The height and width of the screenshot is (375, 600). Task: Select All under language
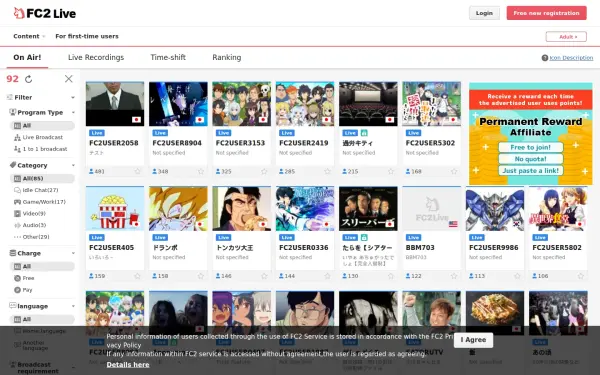pyautogui.click(x=42, y=319)
